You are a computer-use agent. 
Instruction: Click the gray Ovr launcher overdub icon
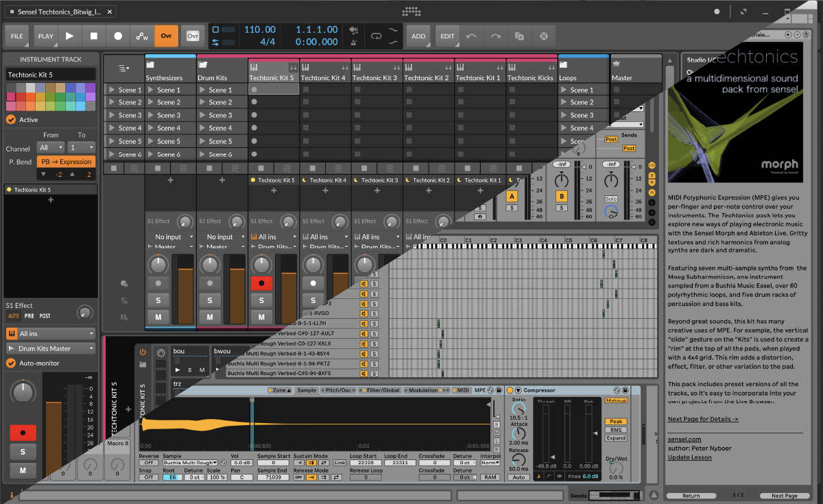point(193,36)
